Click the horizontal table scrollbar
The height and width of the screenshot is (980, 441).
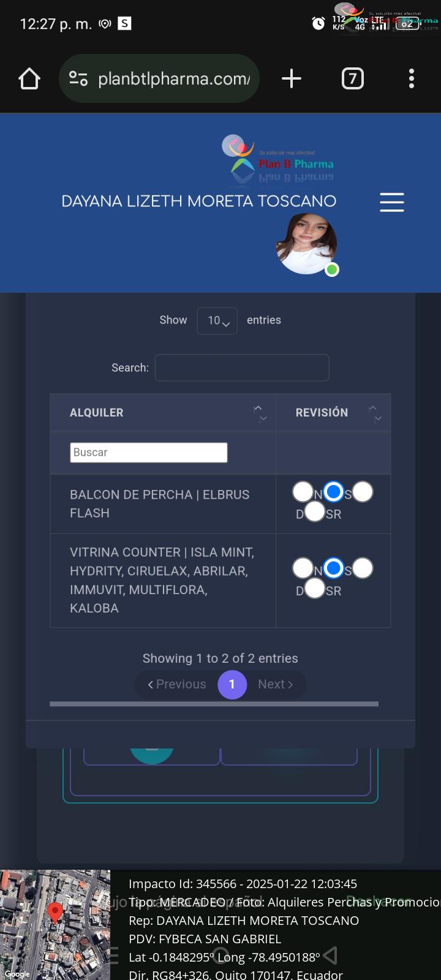[214, 704]
